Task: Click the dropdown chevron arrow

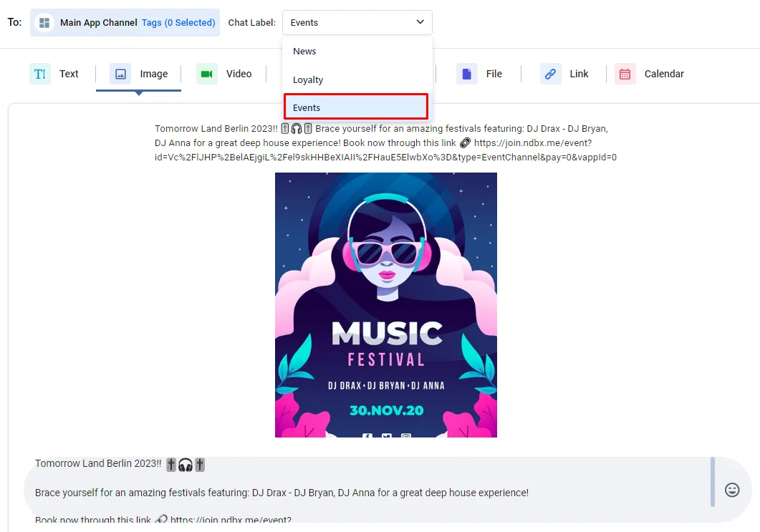Action: coord(420,22)
